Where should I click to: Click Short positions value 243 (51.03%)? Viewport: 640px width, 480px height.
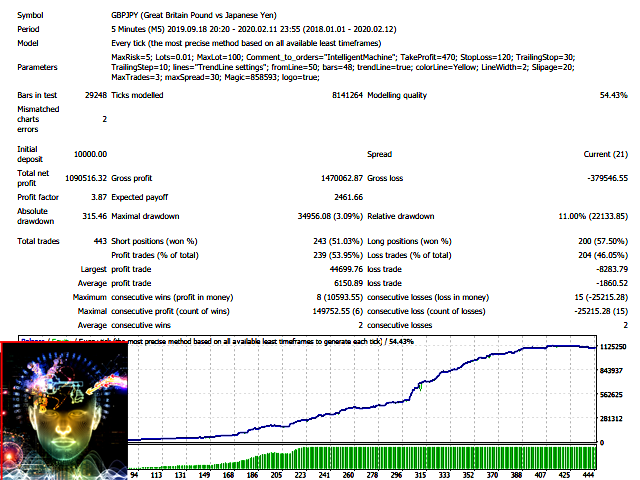pos(338,241)
